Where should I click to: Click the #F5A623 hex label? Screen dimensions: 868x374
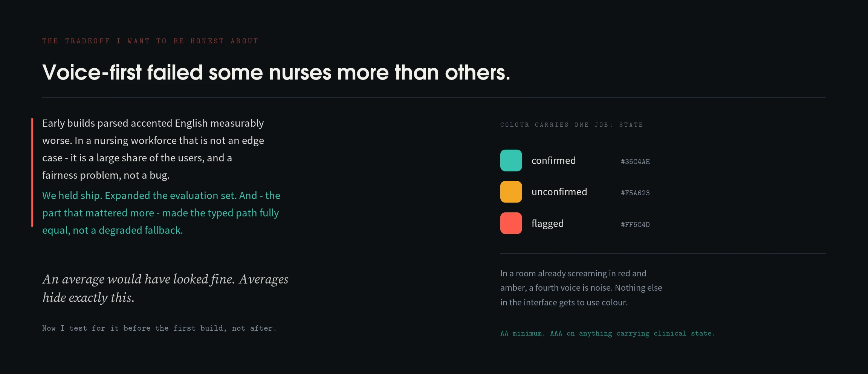[635, 193]
